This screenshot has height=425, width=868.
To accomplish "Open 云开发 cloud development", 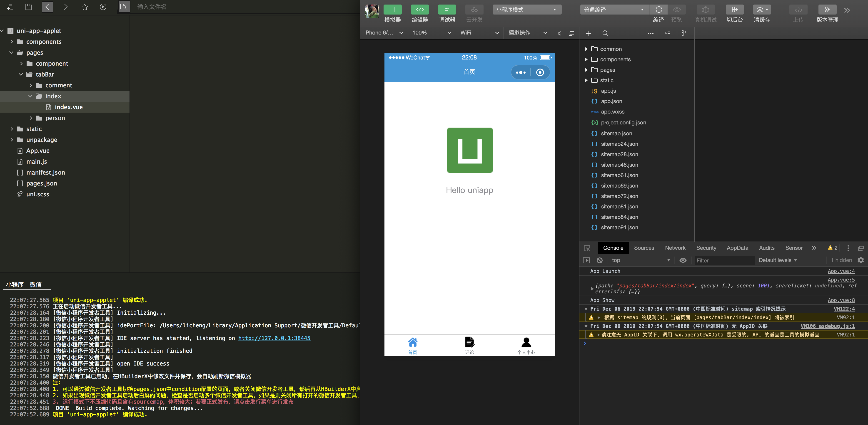I will (x=474, y=13).
